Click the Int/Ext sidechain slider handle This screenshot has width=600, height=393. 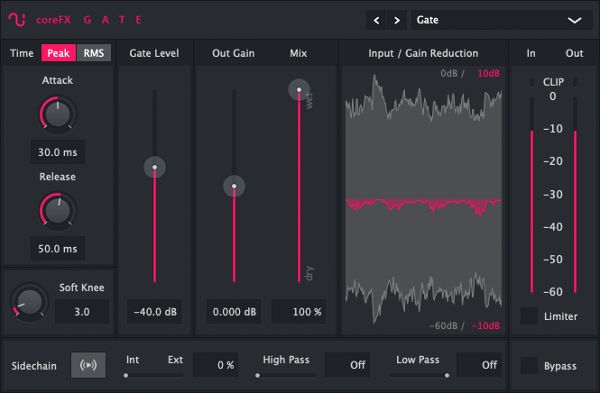[x=126, y=375]
